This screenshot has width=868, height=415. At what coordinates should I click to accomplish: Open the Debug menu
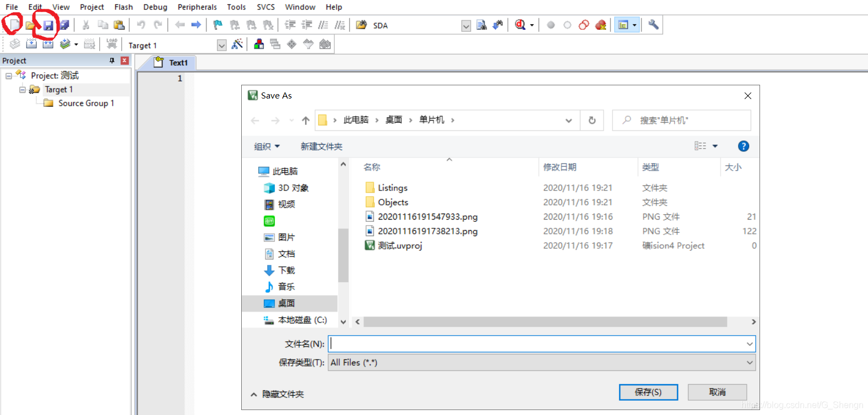coord(155,7)
